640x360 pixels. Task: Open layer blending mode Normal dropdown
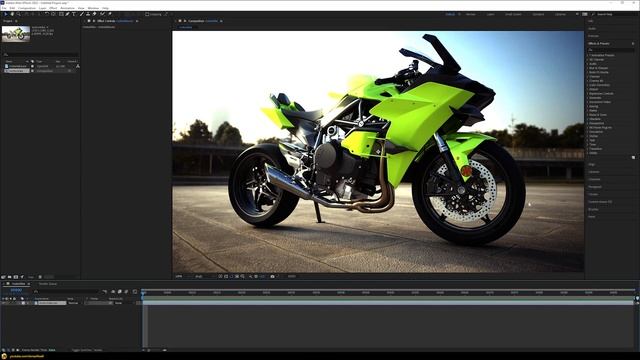click(x=75, y=303)
